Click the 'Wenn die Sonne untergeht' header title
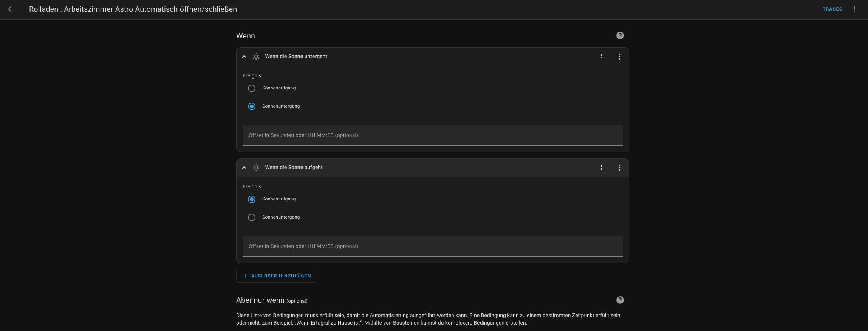Screen dimensions: 868x331 pyautogui.click(x=296, y=57)
